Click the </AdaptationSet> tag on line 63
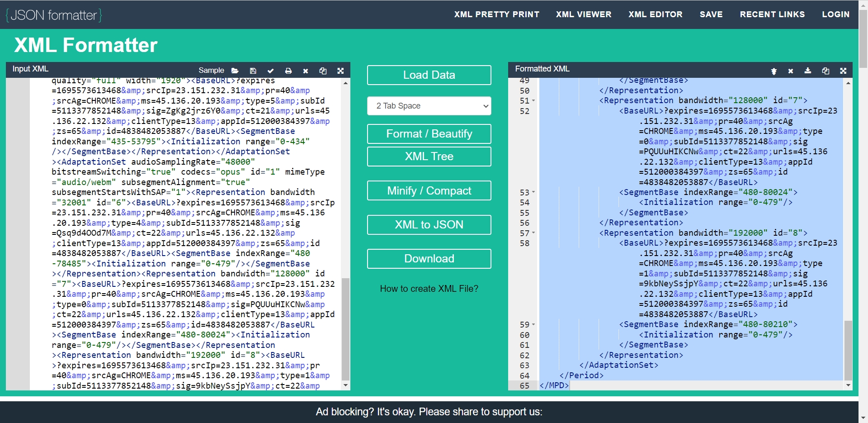 (x=619, y=365)
